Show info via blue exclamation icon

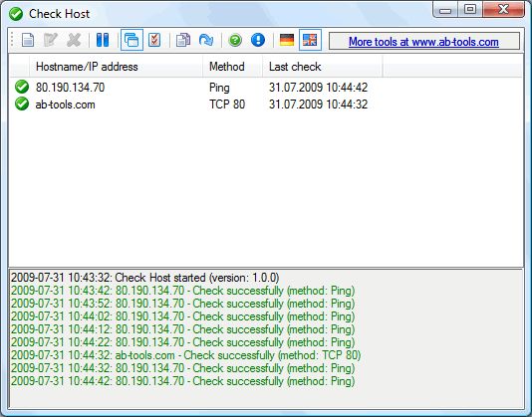(x=258, y=40)
